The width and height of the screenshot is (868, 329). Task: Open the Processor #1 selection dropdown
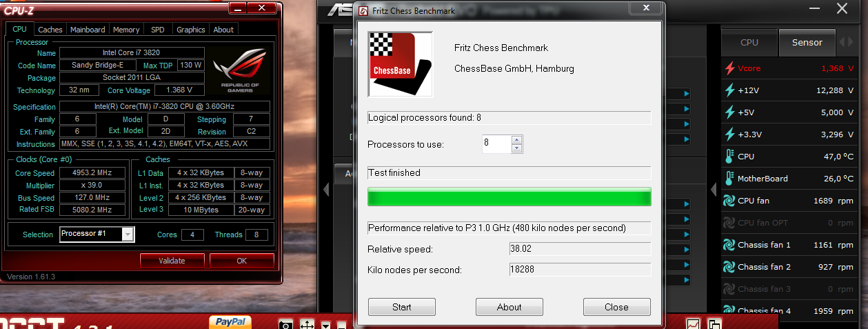point(128,235)
